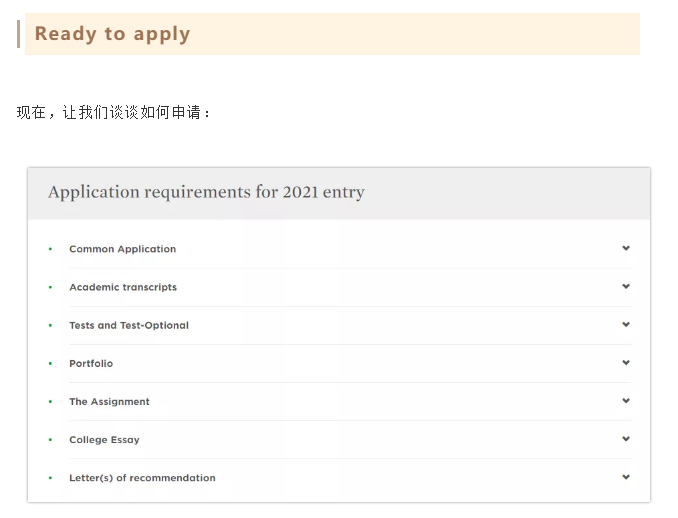Expand the Academic transcripts chevron arrow
The height and width of the screenshot is (518, 678).
(626, 286)
